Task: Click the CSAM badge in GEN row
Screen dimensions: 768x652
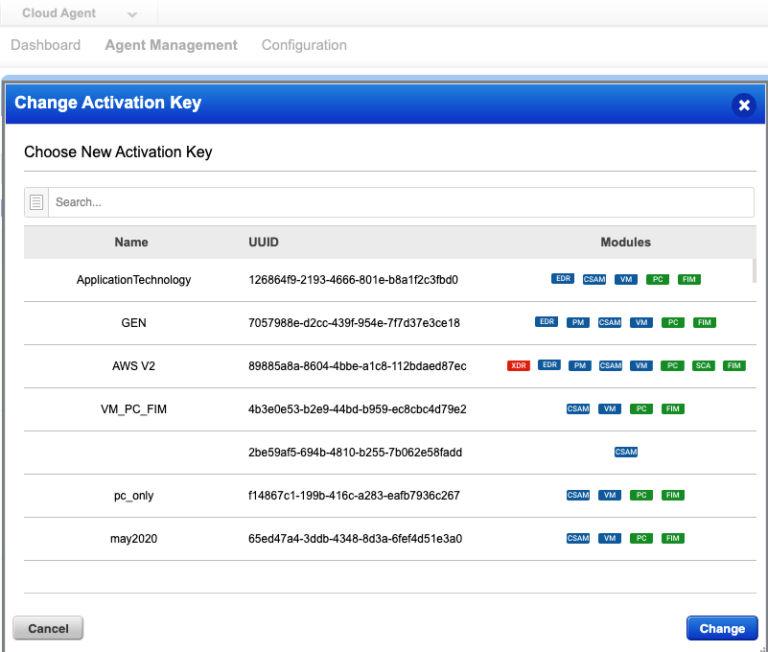Action: [609, 322]
